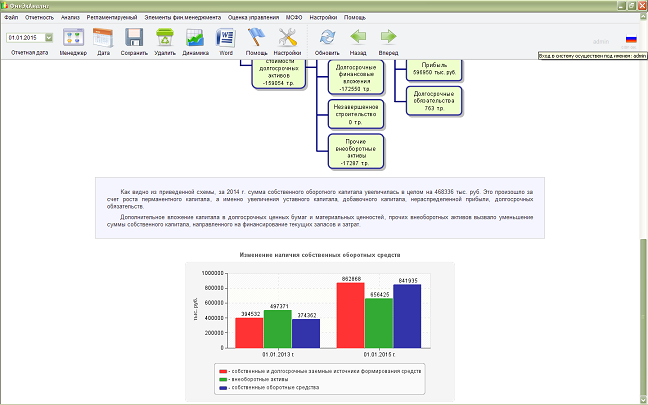This screenshot has width=648, height=405.
Task: Open the Менеджер manager icon
Action: [73, 38]
